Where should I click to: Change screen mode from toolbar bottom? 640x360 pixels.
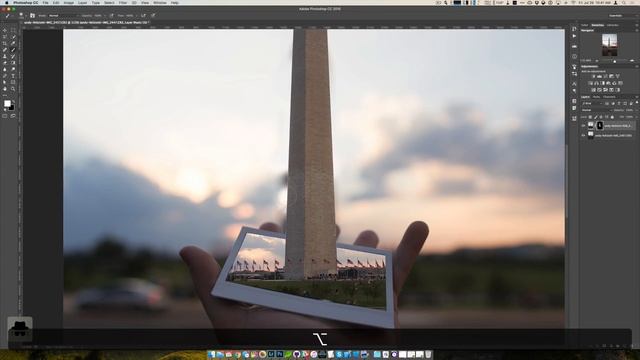pos(13,116)
